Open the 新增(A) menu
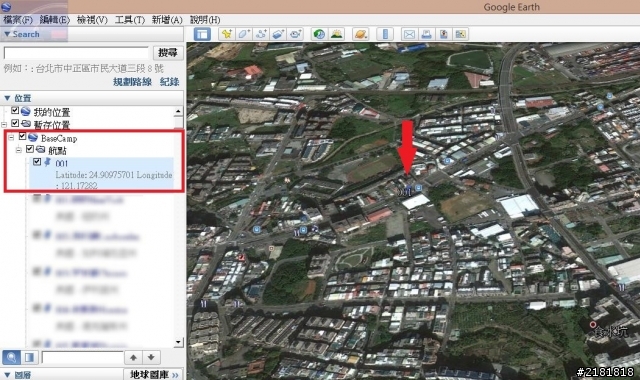Viewport: 640px width, 380px height. click(167, 20)
